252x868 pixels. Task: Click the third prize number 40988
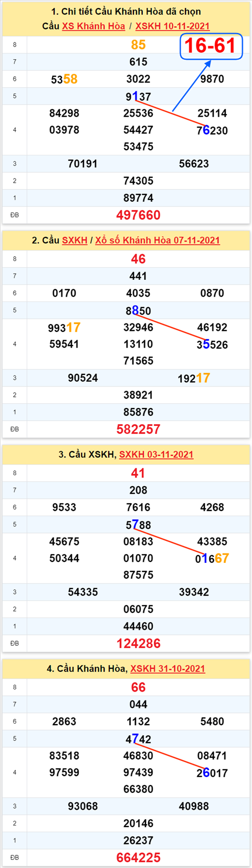pyautogui.click(x=194, y=807)
